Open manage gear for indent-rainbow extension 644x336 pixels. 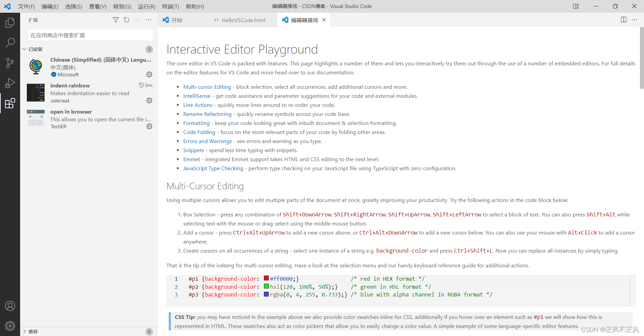(x=149, y=100)
